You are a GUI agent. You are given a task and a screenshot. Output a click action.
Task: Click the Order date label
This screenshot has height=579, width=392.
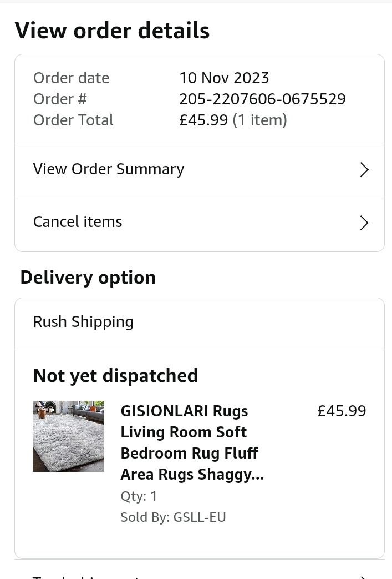71,78
